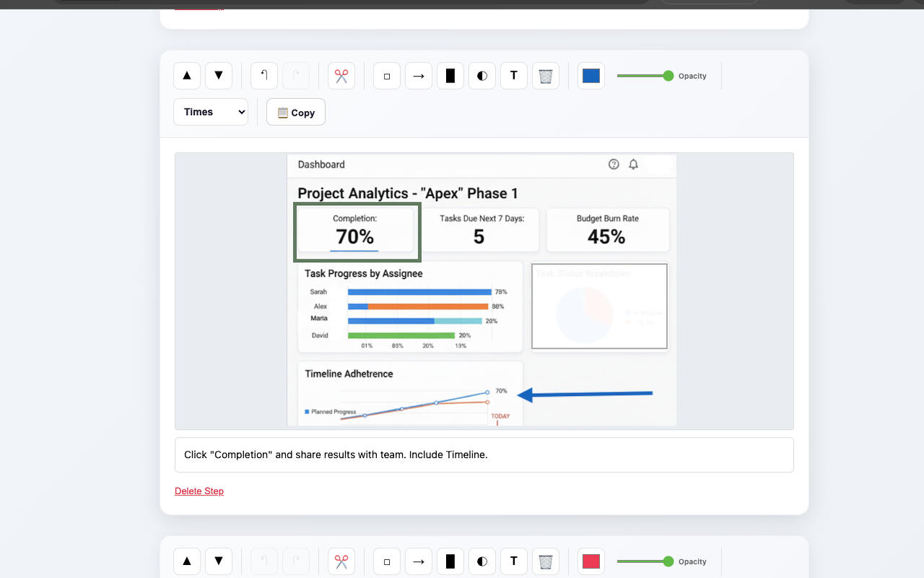Click the step description text field
924x578 pixels.
coord(484,455)
